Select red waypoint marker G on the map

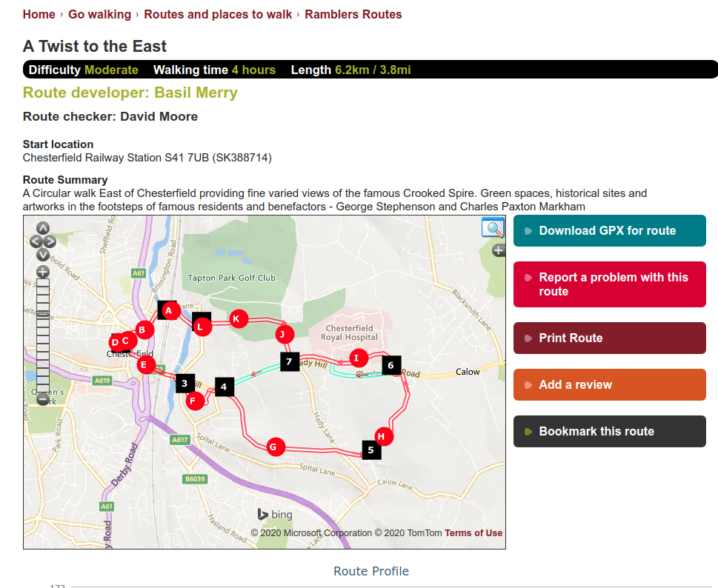tap(273, 447)
